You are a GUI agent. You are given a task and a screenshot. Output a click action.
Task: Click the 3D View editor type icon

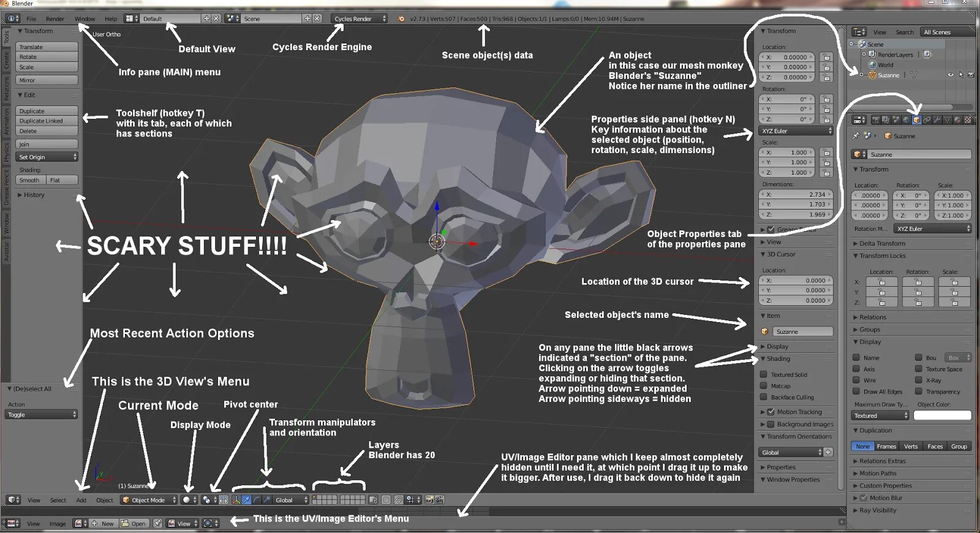point(13,500)
